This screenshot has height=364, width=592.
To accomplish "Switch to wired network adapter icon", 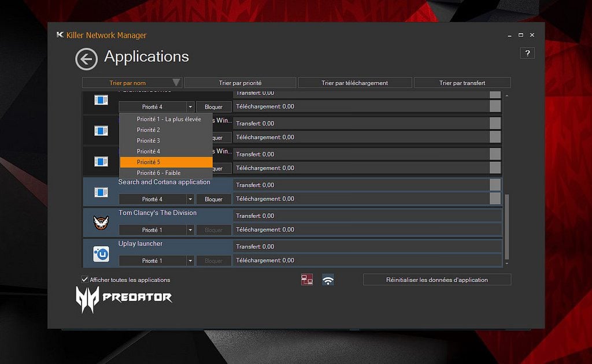I will click(x=306, y=280).
